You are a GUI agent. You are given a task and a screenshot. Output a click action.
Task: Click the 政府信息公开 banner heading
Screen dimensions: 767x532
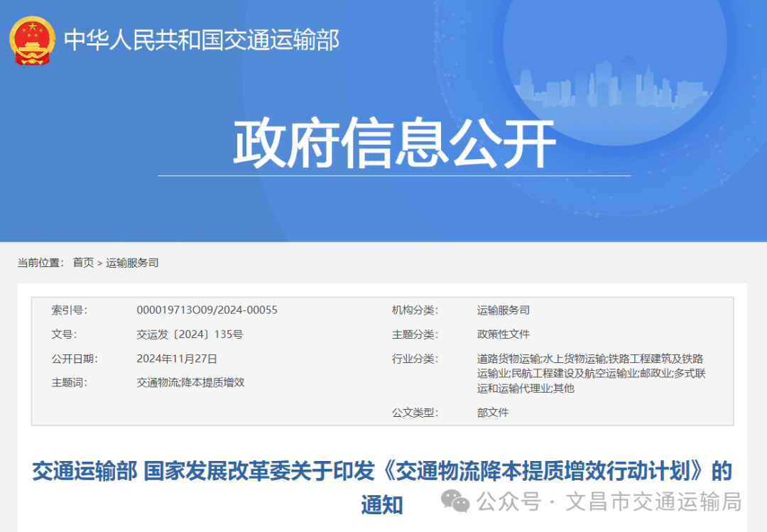pyautogui.click(x=394, y=144)
